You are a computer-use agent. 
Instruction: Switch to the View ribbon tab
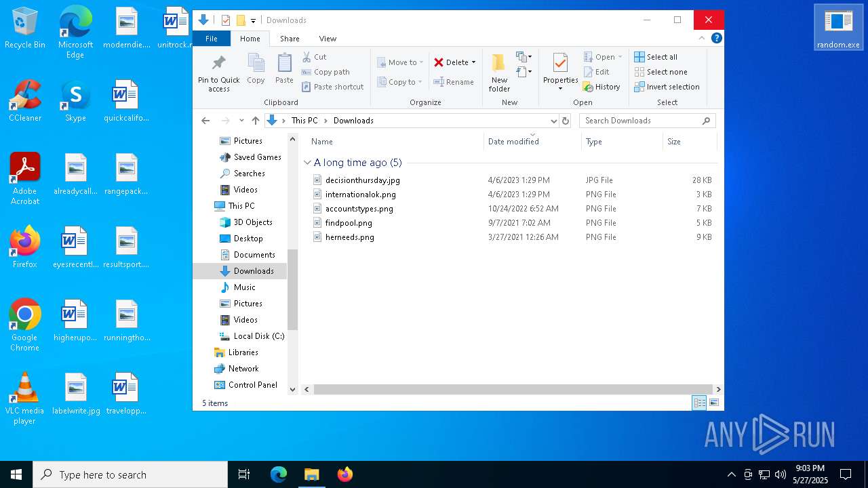point(328,39)
